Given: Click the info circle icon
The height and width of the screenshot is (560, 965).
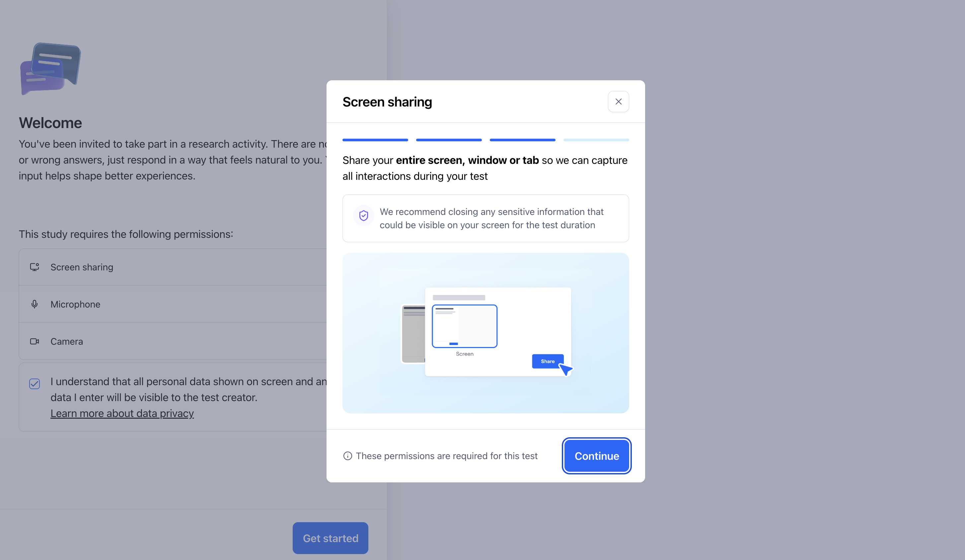Looking at the screenshot, I should coord(347,455).
